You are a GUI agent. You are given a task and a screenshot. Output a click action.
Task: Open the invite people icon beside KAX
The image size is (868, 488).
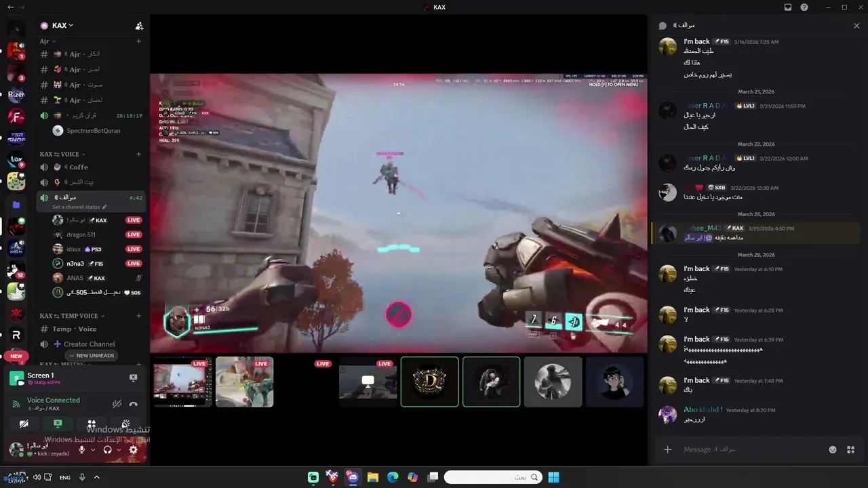click(x=139, y=26)
